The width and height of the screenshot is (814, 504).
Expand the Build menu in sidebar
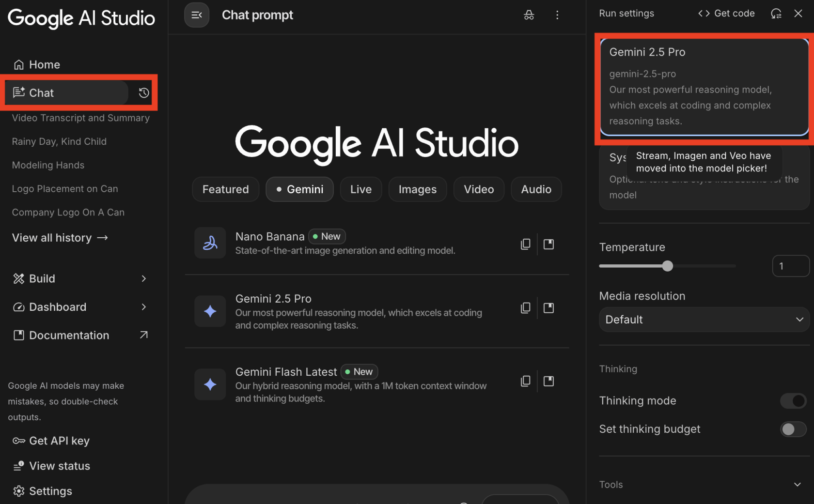coord(143,278)
